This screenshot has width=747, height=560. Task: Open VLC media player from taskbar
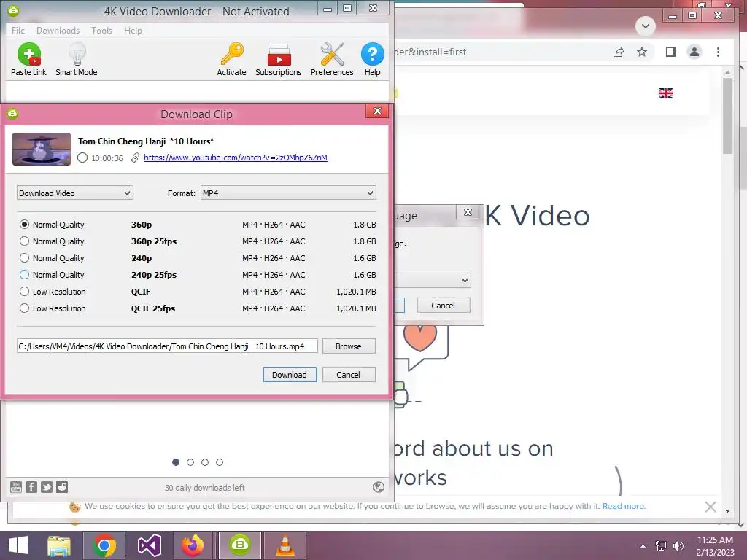[285, 545]
